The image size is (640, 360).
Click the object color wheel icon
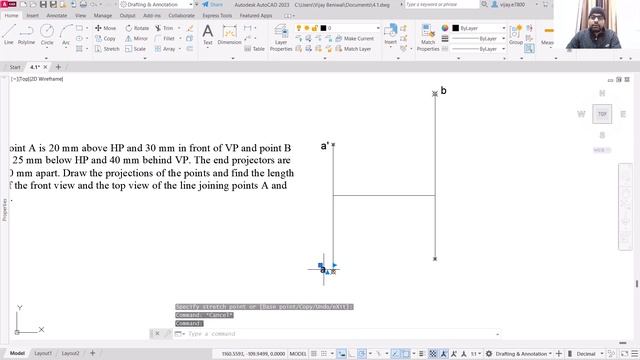[445, 28]
